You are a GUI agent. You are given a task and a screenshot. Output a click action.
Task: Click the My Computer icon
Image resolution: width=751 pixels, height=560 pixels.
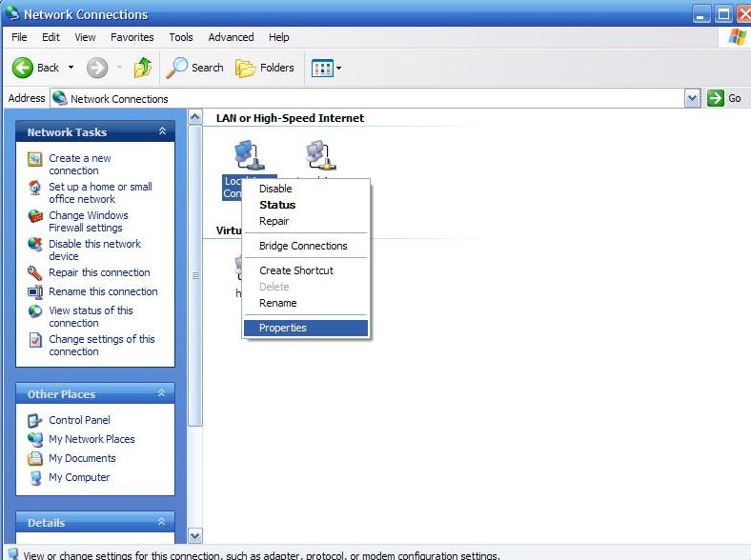coord(35,478)
